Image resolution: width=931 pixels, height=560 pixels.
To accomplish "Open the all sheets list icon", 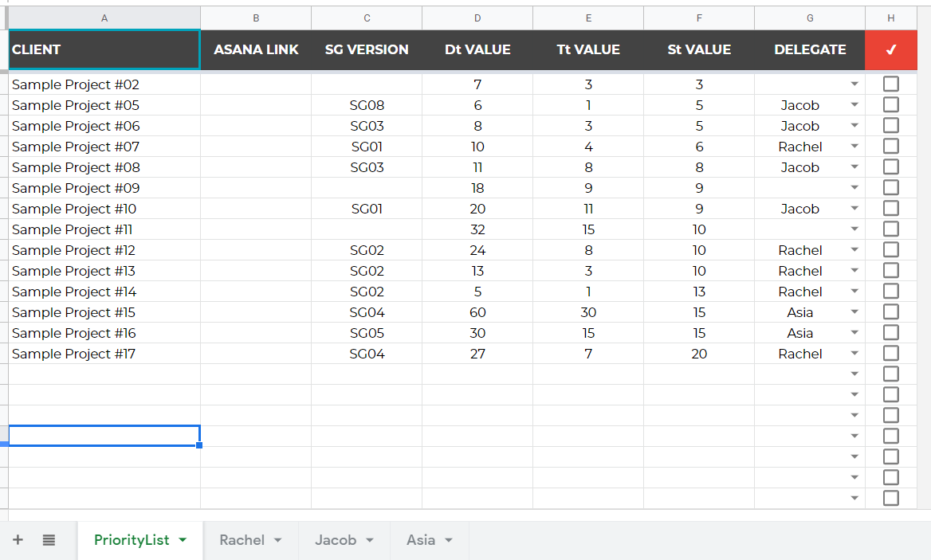I will (49, 540).
